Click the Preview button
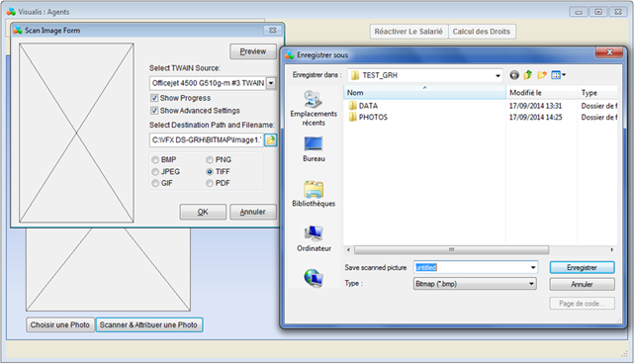 click(x=253, y=51)
